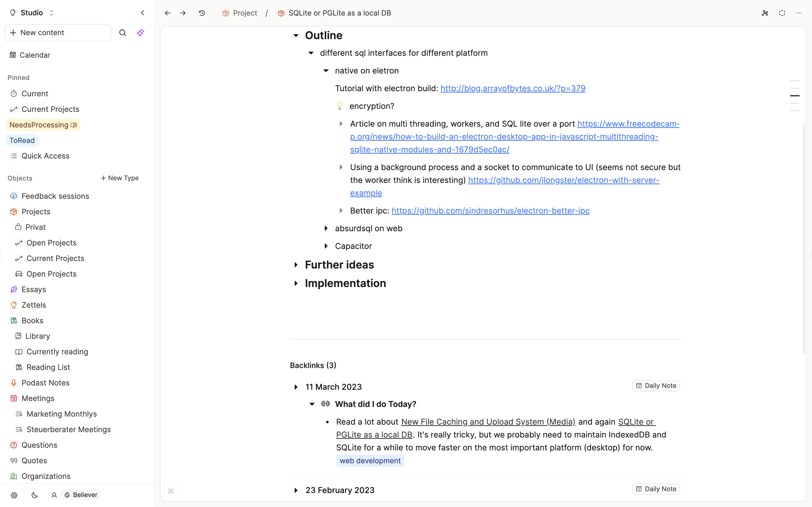Click the New content button
The image size is (812, 507).
coord(57,32)
